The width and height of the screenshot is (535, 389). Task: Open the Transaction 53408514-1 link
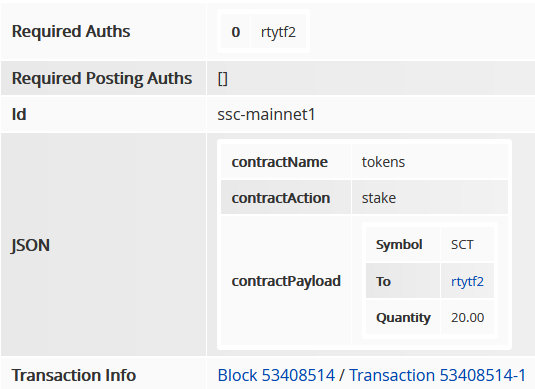click(438, 375)
